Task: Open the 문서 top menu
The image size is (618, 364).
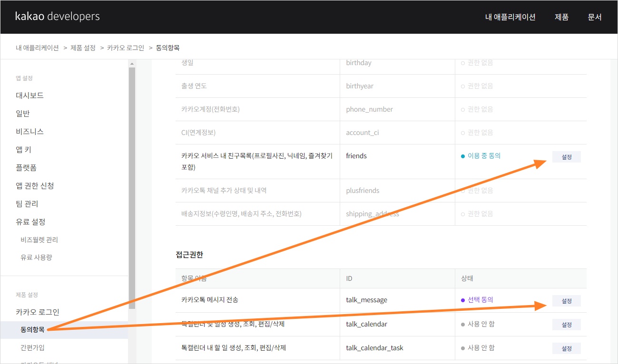Action: (595, 17)
